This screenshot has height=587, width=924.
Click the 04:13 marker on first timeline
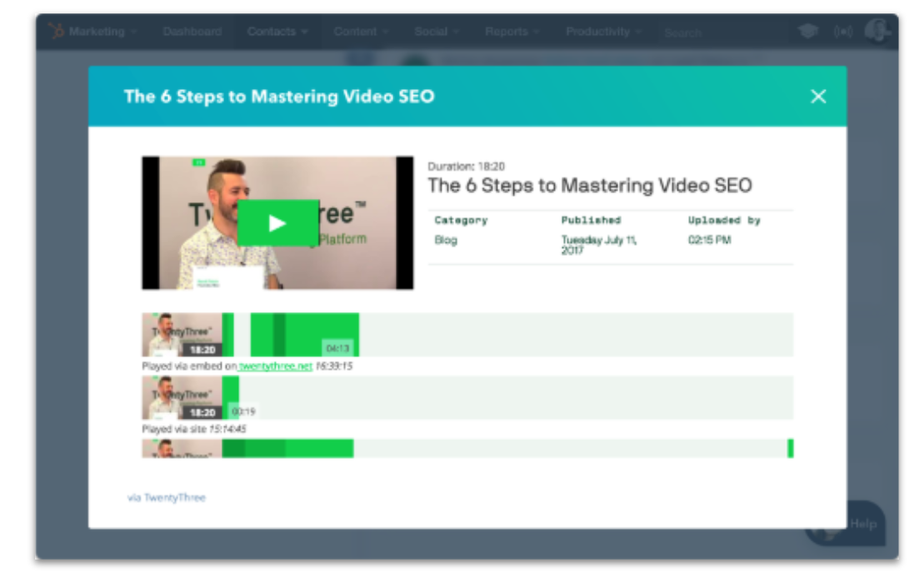(x=337, y=348)
